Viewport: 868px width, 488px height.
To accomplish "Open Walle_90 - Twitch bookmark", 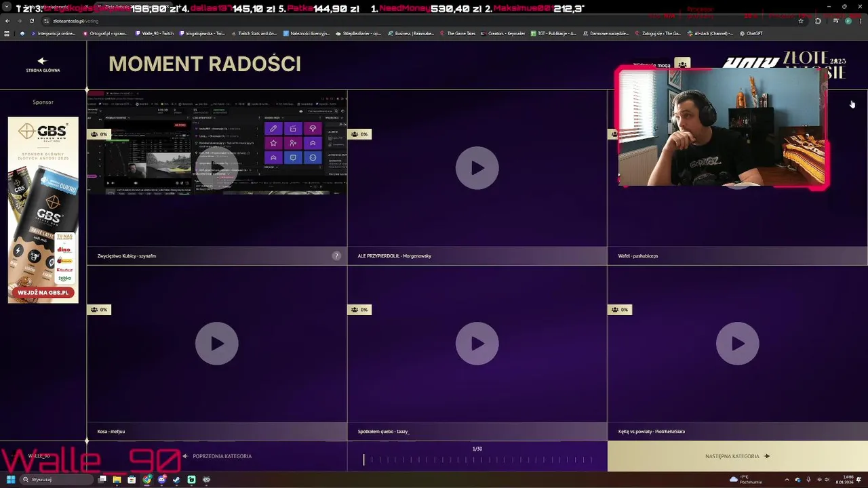I will [155, 33].
